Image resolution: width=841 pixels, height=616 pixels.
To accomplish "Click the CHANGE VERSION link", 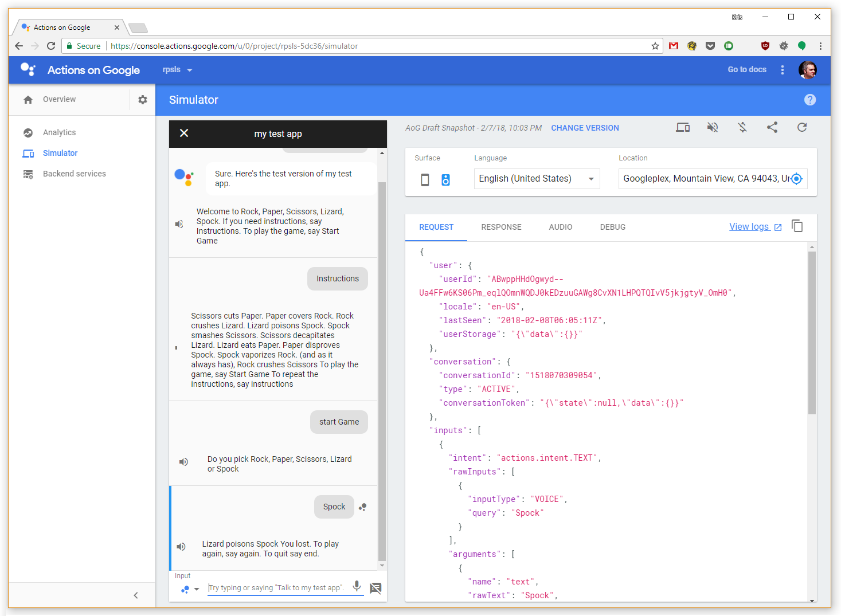I will pyautogui.click(x=585, y=128).
